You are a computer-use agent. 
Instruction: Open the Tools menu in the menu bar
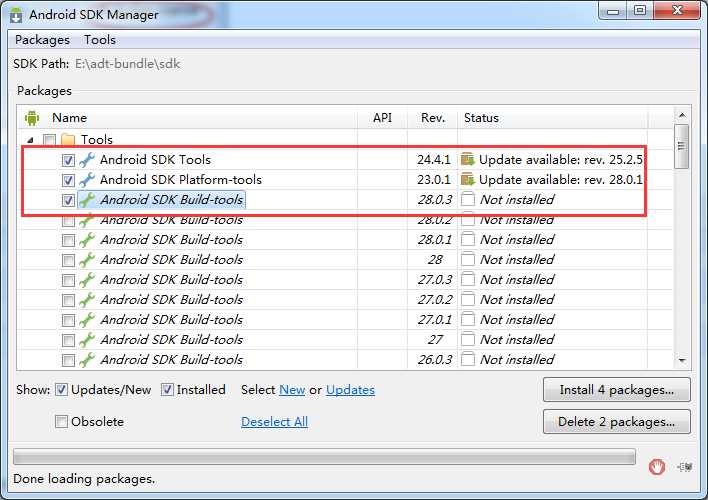[x=100, y=40]
